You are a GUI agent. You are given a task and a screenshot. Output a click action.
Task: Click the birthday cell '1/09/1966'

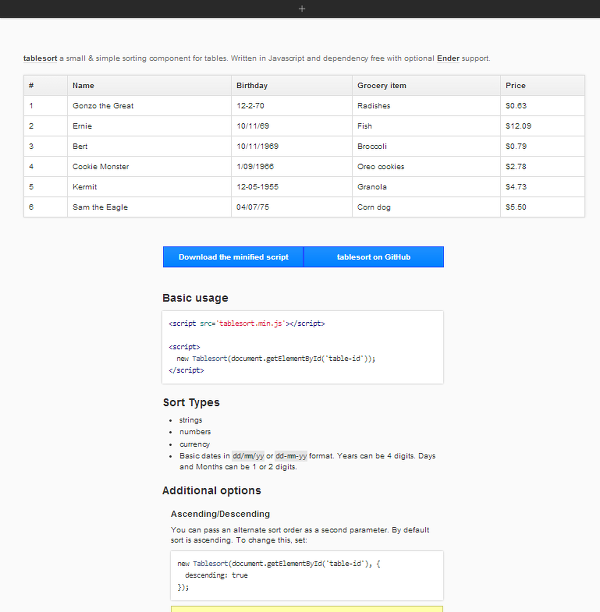pyautogui.click(x=292, y=167)
